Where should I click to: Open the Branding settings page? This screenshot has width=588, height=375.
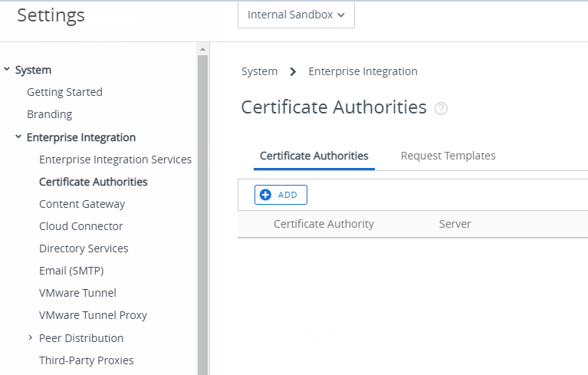click(x=49, y=114)
